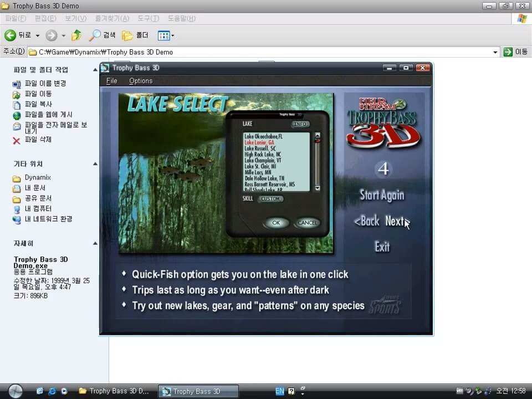Click the INFO button beside LAKE
This screenshot has width=532, height=399.
pyautogui.click(x=300, y=124)
